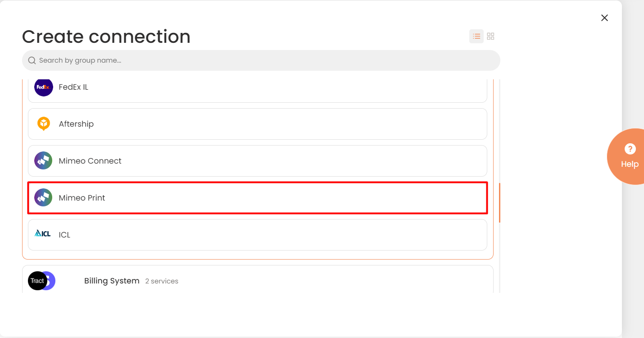
Task: Choose the Mimeo Print service
Action: [x=258, y=198]
